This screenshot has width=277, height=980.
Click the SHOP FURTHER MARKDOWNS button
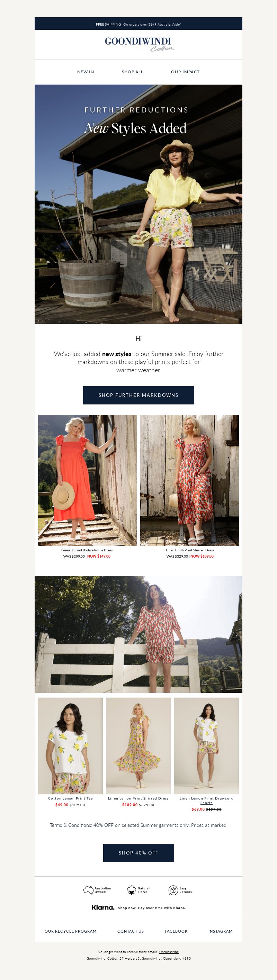[x=138, y=395]
